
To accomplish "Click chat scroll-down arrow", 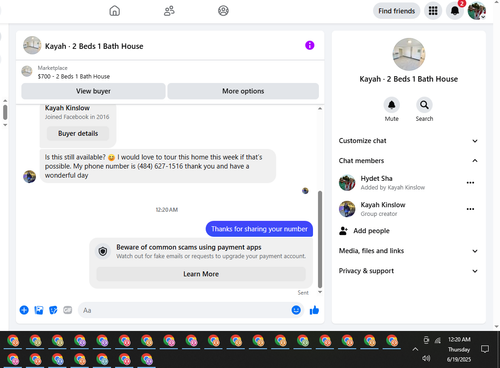I will 320,292.
